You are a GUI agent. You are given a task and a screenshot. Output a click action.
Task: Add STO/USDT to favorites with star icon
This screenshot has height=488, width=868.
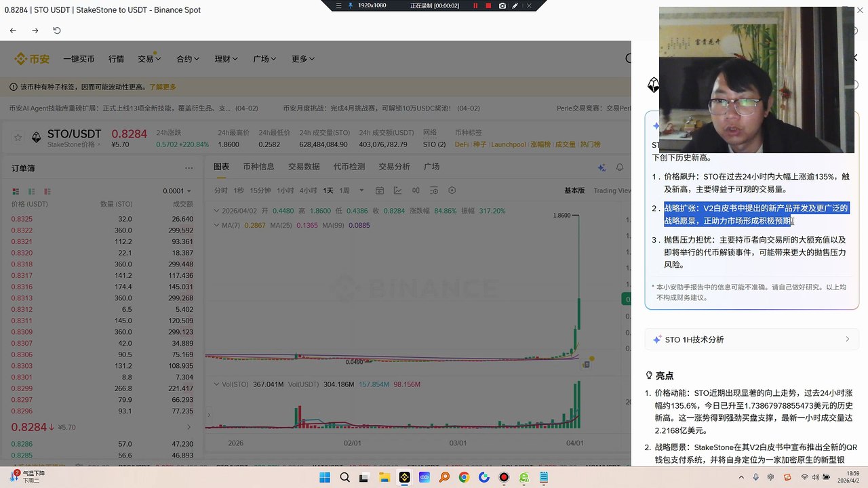(18, 138)
